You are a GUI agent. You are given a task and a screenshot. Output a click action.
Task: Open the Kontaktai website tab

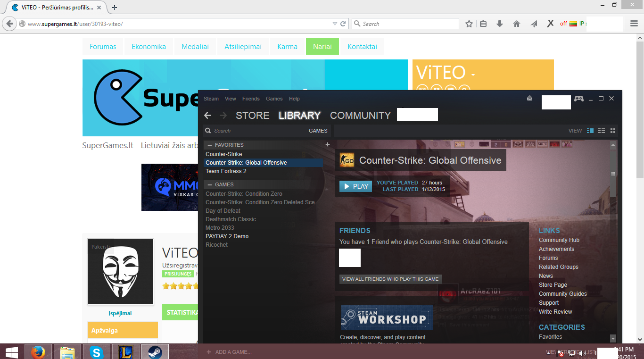click(x=362, y=47)
